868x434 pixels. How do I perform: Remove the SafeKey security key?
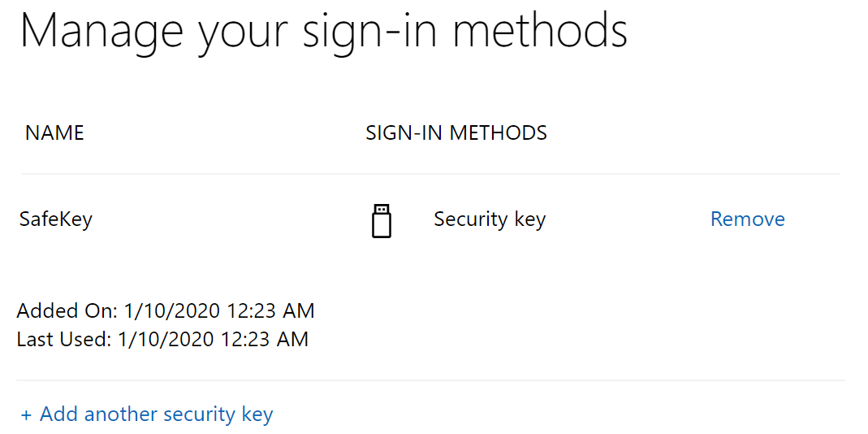(x=747, y=219)
